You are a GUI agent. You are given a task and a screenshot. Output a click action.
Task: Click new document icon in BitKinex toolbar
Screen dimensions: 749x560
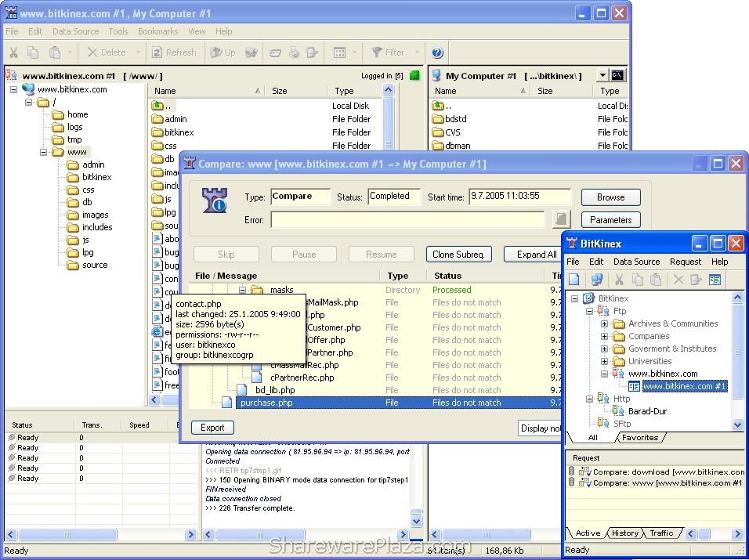pyautogui.click(x=574, y=280)
